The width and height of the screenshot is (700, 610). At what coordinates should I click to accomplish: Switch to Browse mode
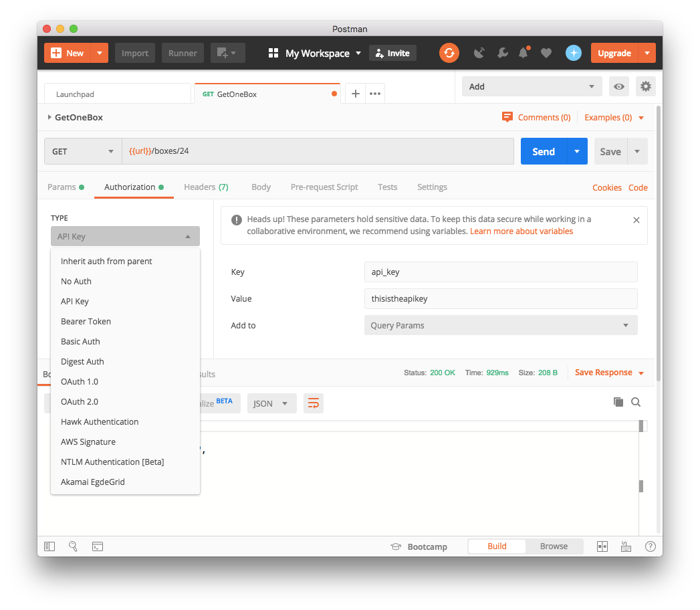(x=554, y=546)
